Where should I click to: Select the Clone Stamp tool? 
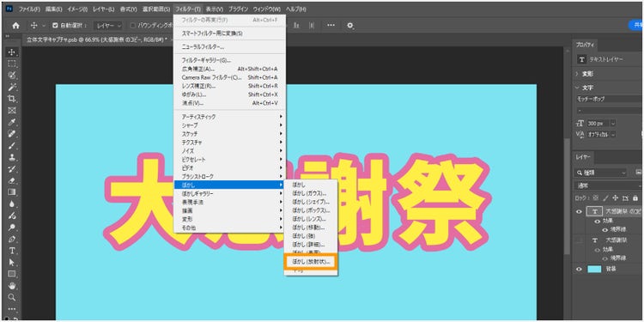(12, 157)
